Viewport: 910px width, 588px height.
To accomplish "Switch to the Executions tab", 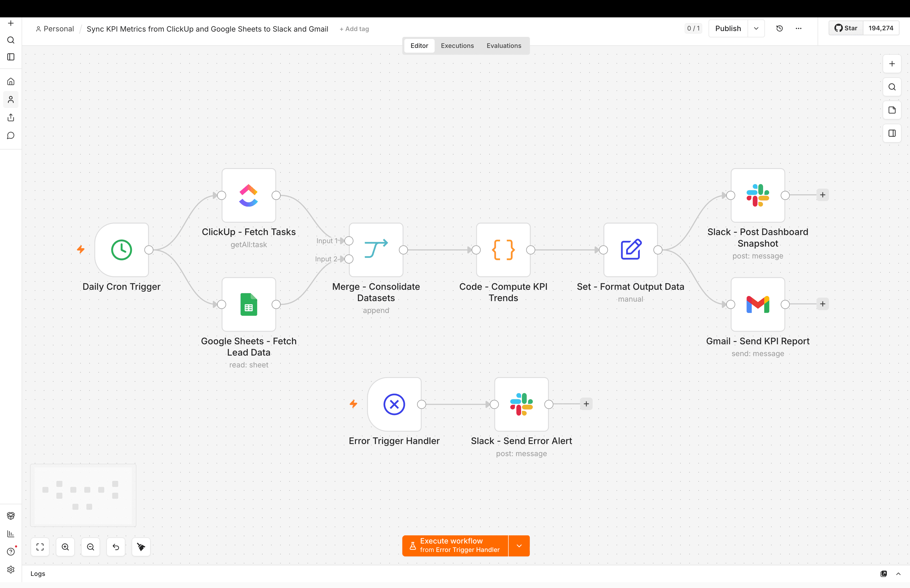I will [x=457, y=46].
